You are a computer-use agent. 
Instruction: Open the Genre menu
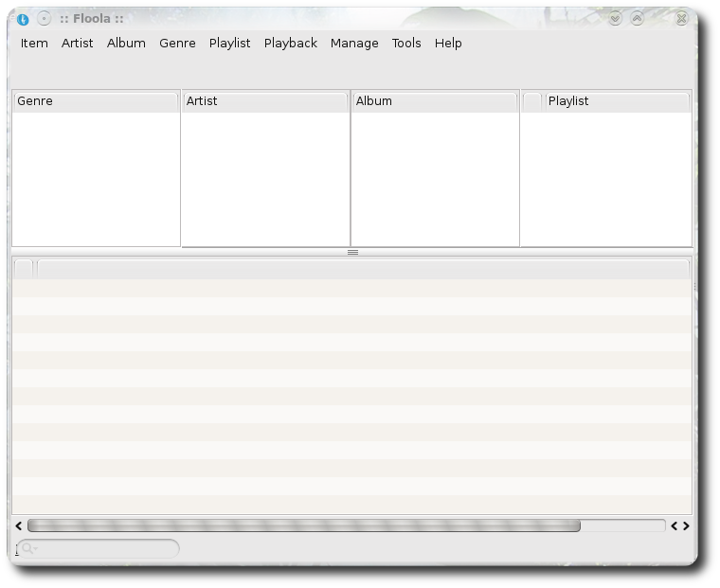(177, 44)
